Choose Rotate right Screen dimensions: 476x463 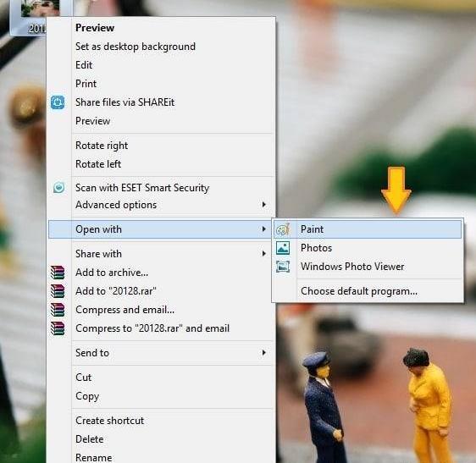coord(161,146)
